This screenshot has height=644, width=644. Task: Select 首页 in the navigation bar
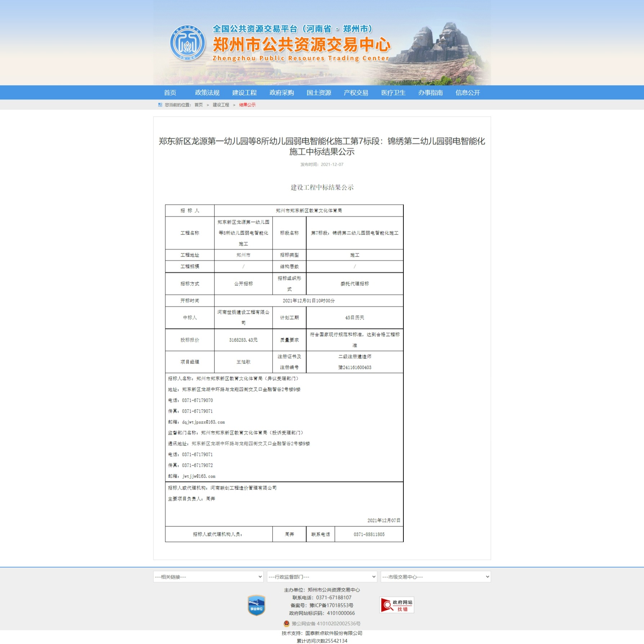click(x=170, y=93)
